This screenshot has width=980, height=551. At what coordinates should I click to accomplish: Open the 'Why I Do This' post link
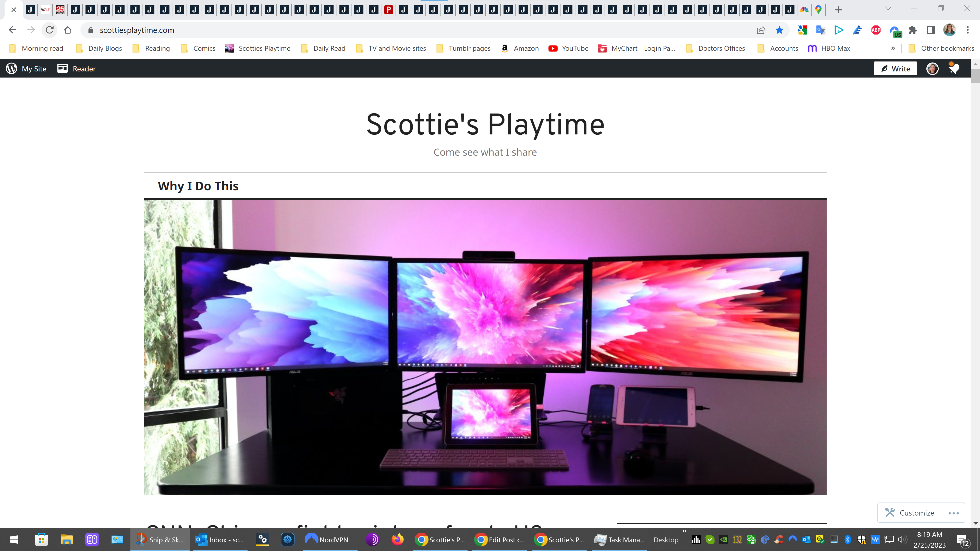(x=198, y=186)
